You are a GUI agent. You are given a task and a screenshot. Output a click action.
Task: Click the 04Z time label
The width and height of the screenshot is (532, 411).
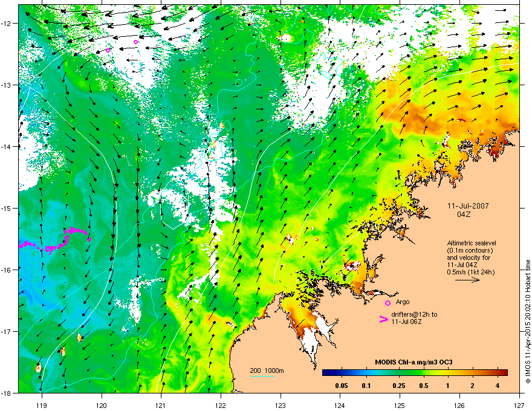(464, 215)
